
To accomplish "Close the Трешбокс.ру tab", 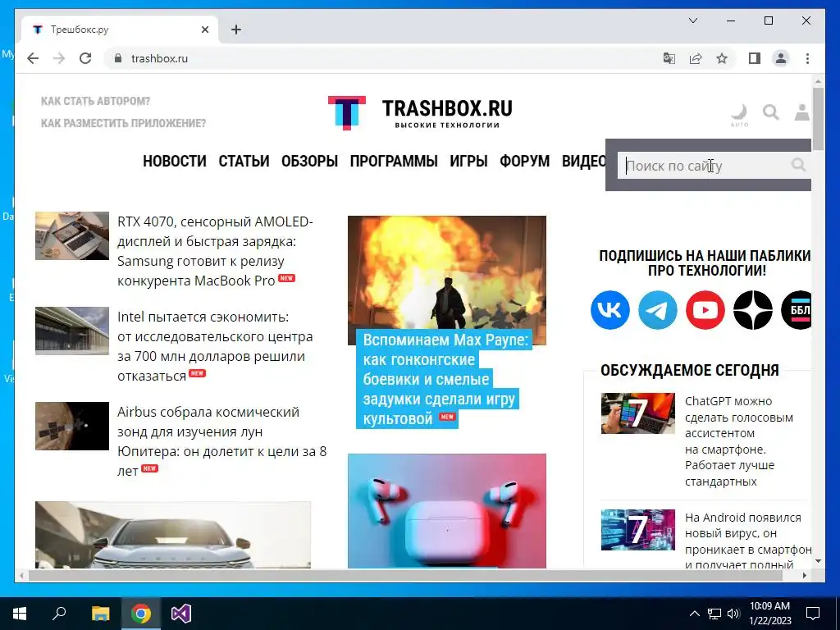I will pos(205,30).
